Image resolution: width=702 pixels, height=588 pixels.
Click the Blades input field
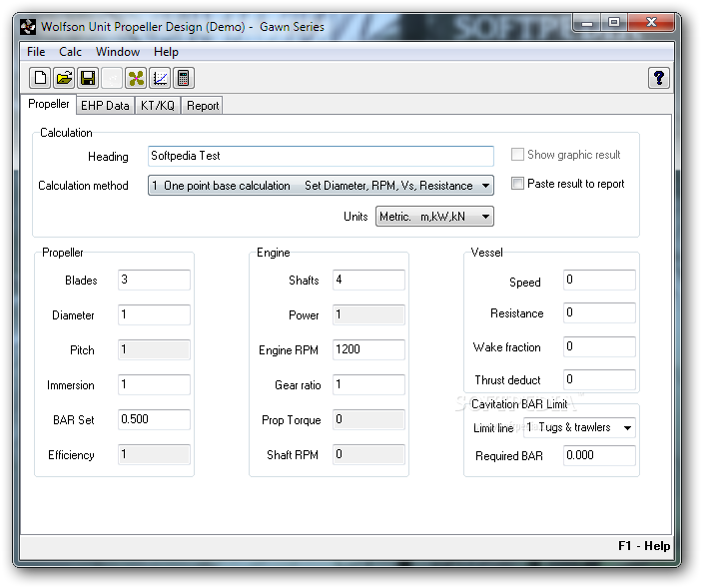tap(154, 280)
